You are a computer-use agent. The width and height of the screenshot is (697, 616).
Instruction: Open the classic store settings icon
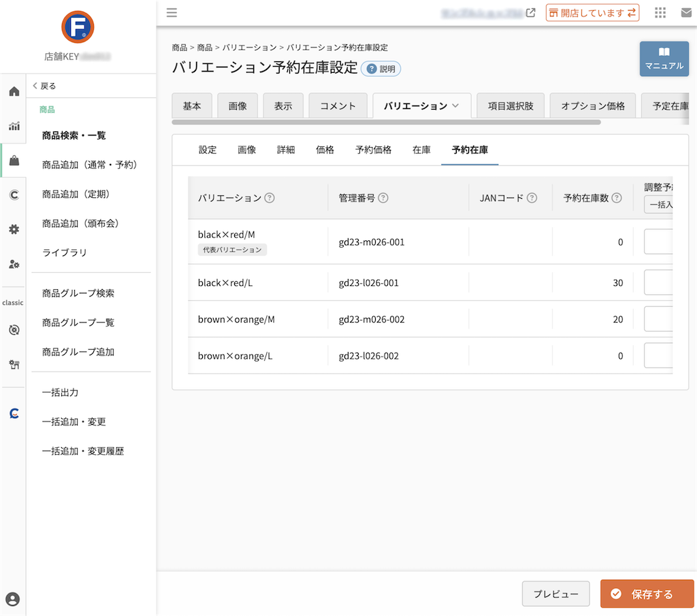(14, 365)
